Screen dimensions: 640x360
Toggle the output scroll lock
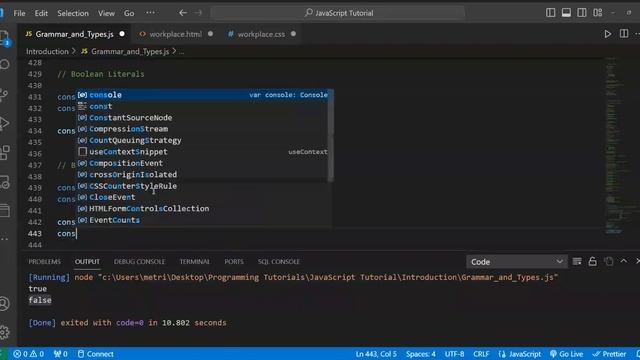[592, 261]
